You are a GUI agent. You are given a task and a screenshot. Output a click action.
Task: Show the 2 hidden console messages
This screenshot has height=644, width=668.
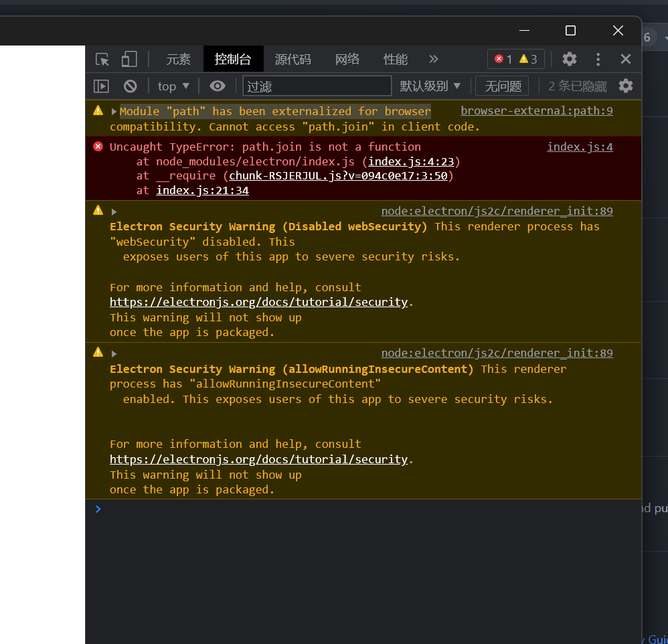(577, 86)
